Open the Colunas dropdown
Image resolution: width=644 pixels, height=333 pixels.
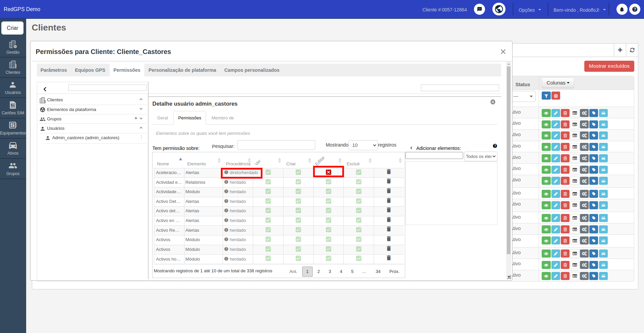[x=558, y=83]
